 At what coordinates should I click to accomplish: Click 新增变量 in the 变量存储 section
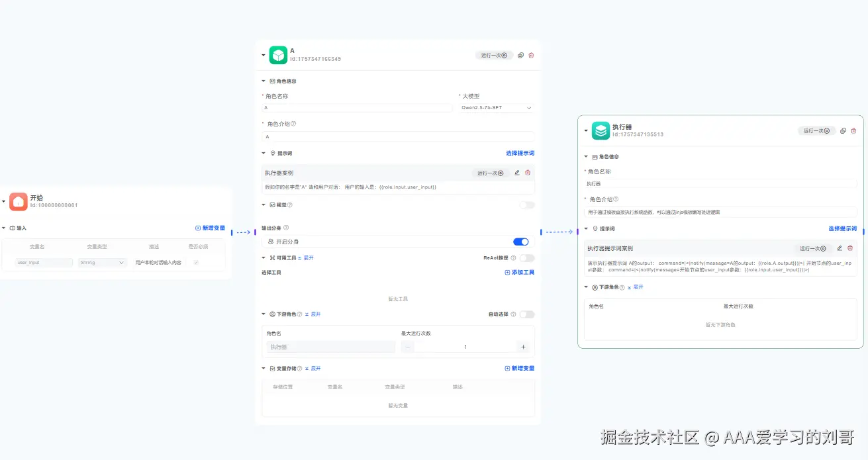pos(520,369)
